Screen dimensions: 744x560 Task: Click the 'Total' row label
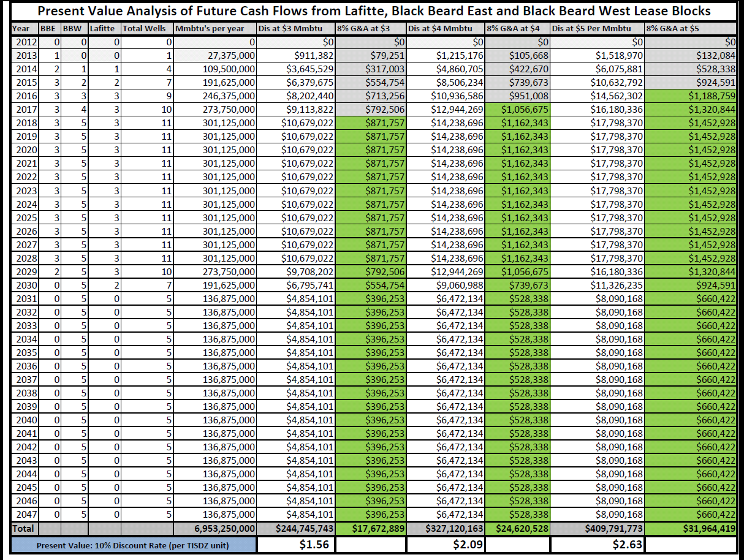[25, 528]
